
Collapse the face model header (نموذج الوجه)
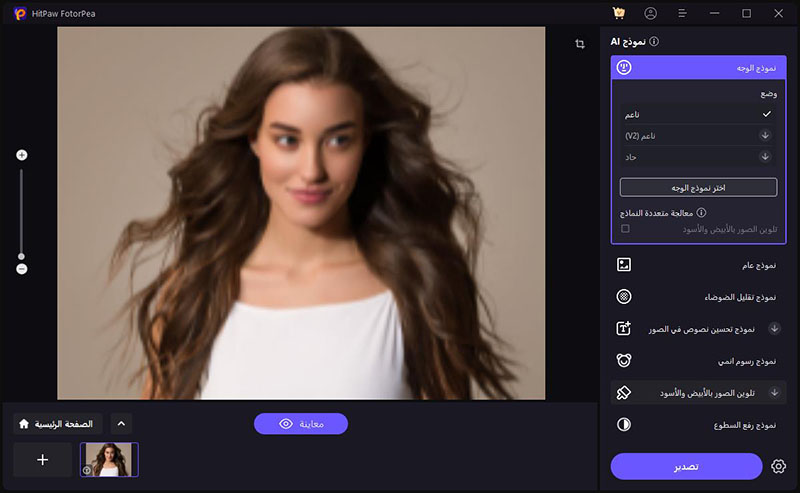699,68
